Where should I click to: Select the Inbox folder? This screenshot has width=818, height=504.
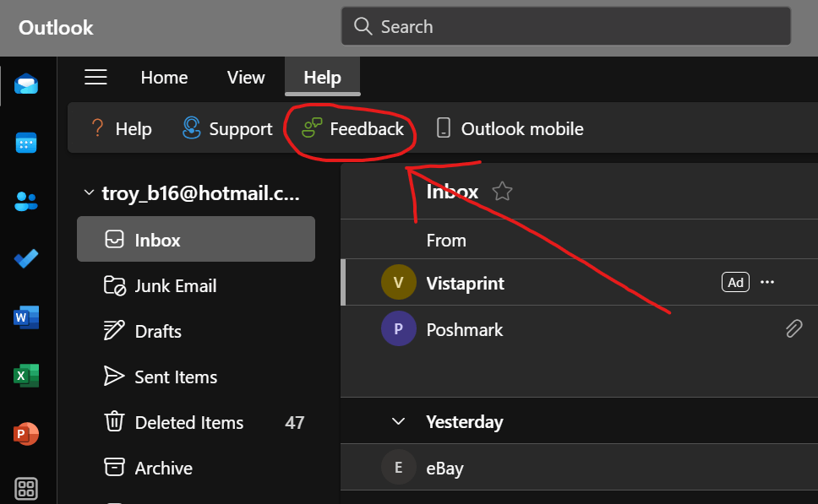196,239
